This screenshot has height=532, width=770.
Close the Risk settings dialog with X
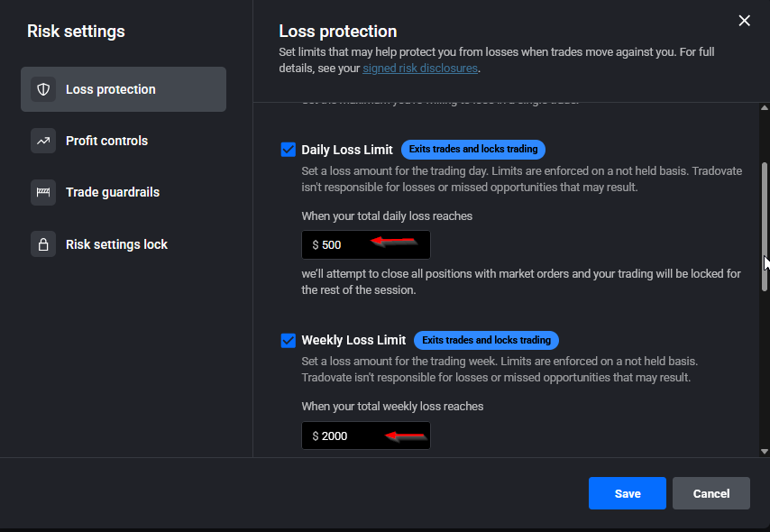tap(744, 21)
